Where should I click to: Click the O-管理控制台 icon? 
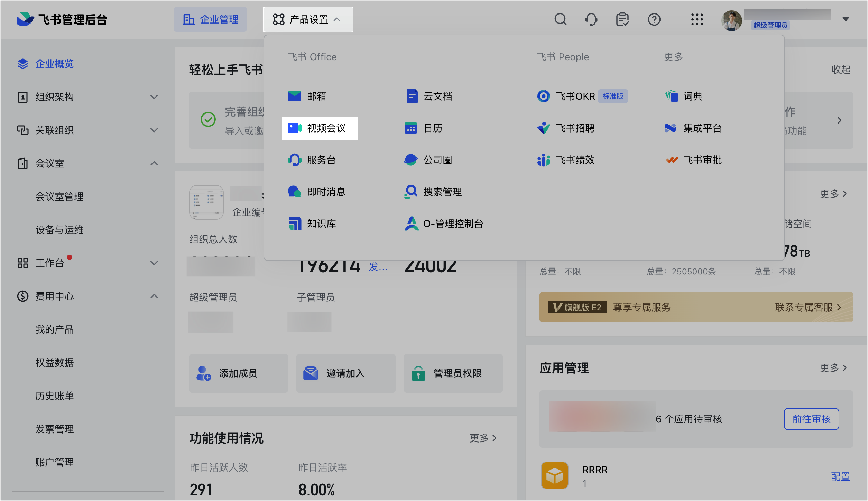411,224
